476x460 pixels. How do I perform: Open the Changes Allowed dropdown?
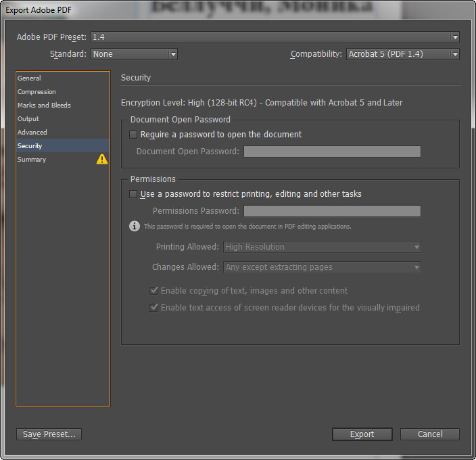coord(322,267)
